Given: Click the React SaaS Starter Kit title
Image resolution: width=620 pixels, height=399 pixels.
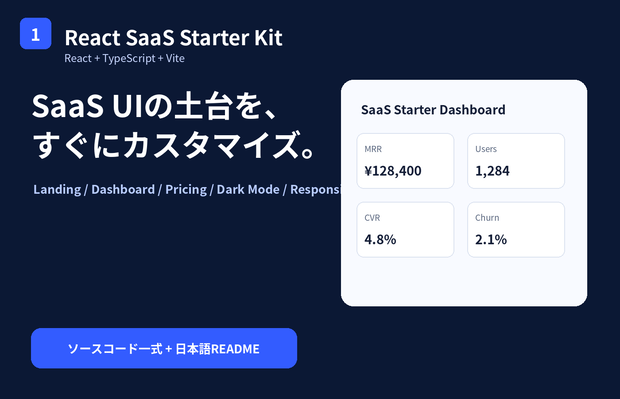Looking at the screenshot, I should tap(173, 38).
